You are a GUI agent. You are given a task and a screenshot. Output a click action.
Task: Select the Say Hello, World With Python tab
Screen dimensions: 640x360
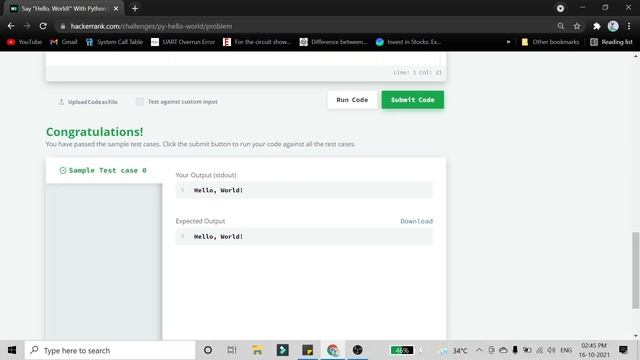click(64, 9)
